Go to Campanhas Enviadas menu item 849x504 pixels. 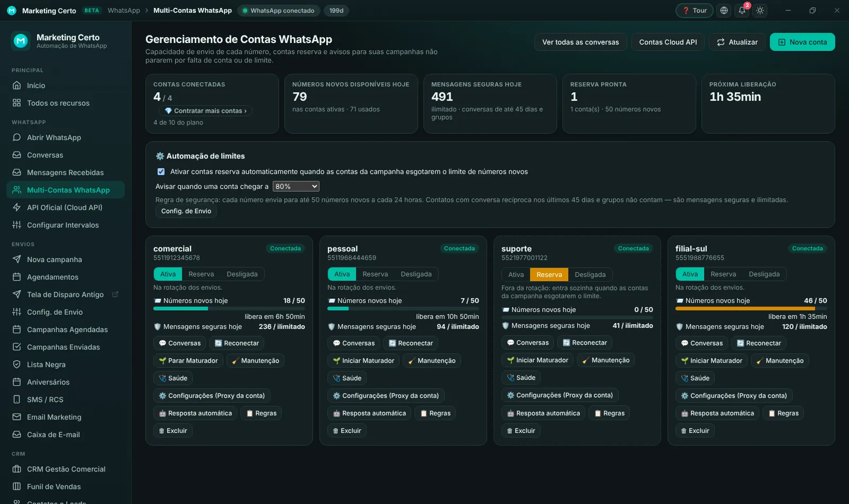66,347
